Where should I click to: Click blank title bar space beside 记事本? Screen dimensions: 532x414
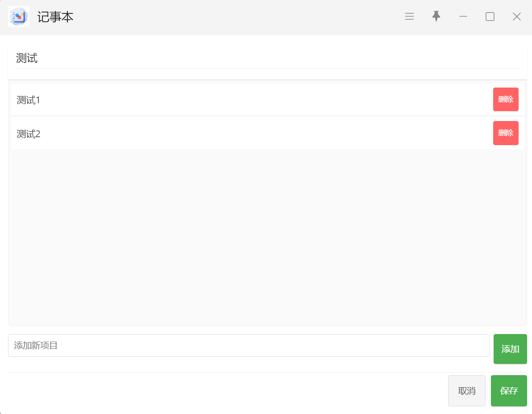(x=237, y=17)
